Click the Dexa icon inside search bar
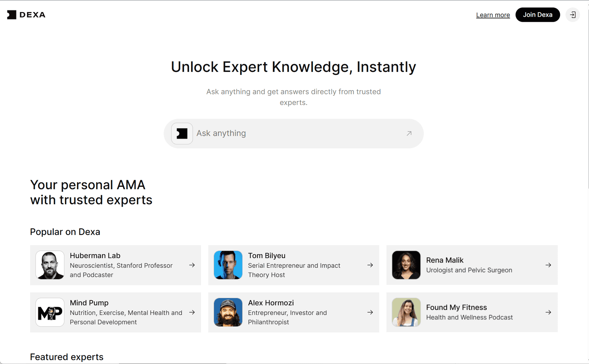This screenshot has height=364, width=589. pyautogui.click(x=182, y=133)
